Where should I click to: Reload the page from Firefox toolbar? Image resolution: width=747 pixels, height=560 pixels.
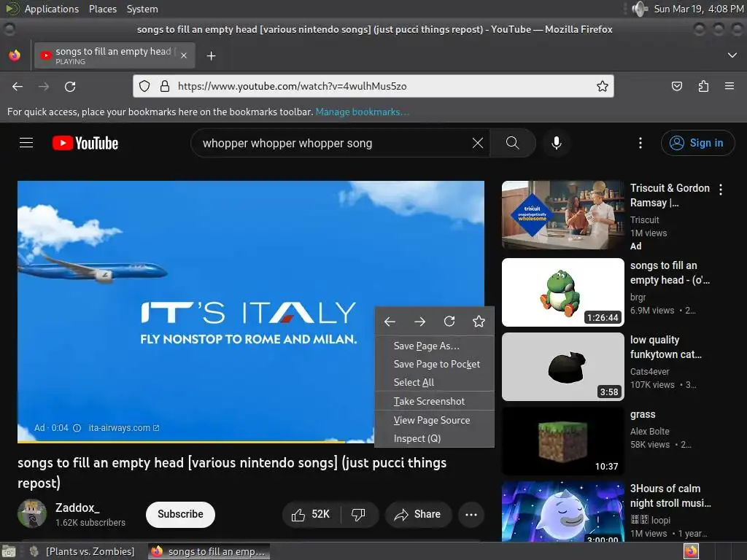click(x=70, y=86)
